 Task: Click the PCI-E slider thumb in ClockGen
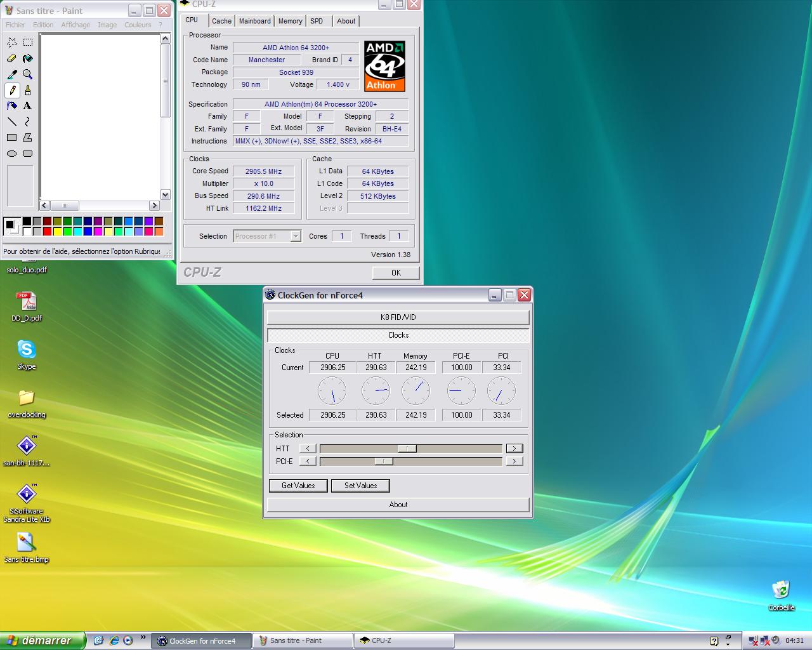(384, 461)
